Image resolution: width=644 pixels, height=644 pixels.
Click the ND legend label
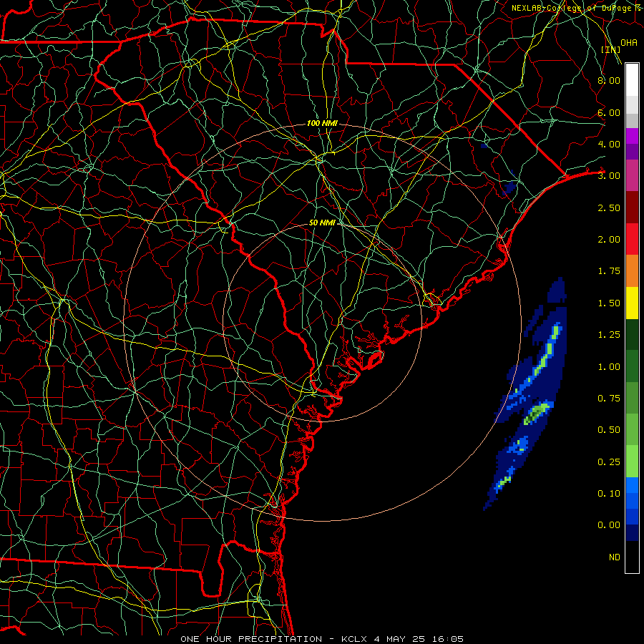615,557
